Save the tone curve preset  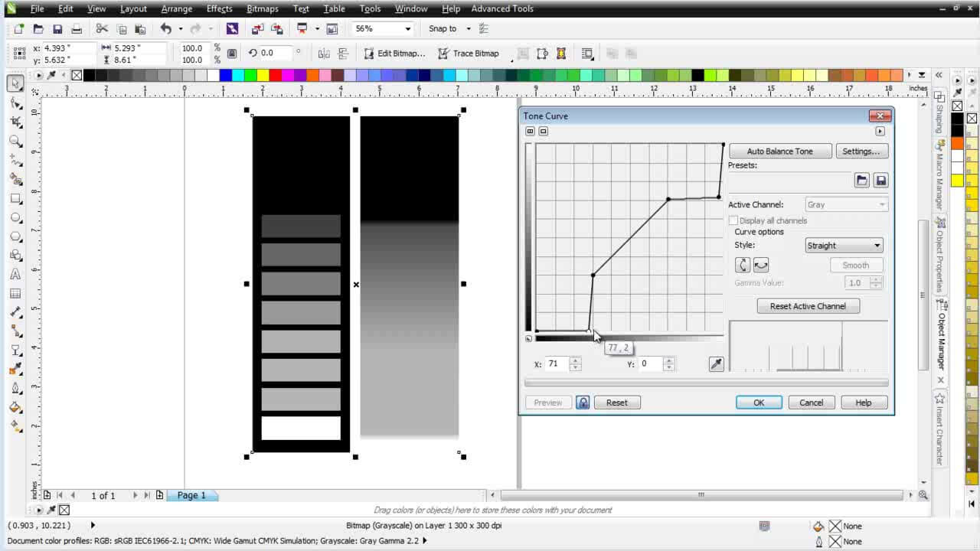tap(881, 181)
